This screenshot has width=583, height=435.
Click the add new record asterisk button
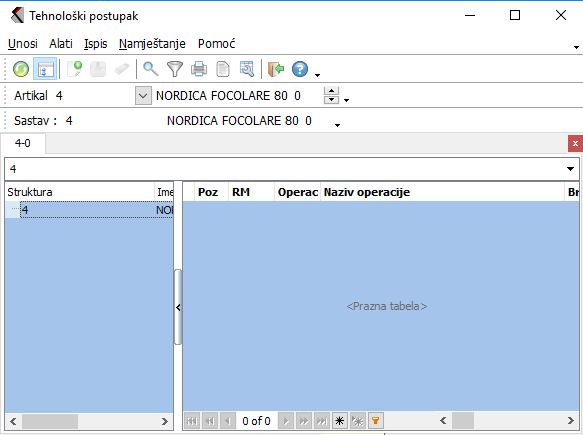pos(339,421)
